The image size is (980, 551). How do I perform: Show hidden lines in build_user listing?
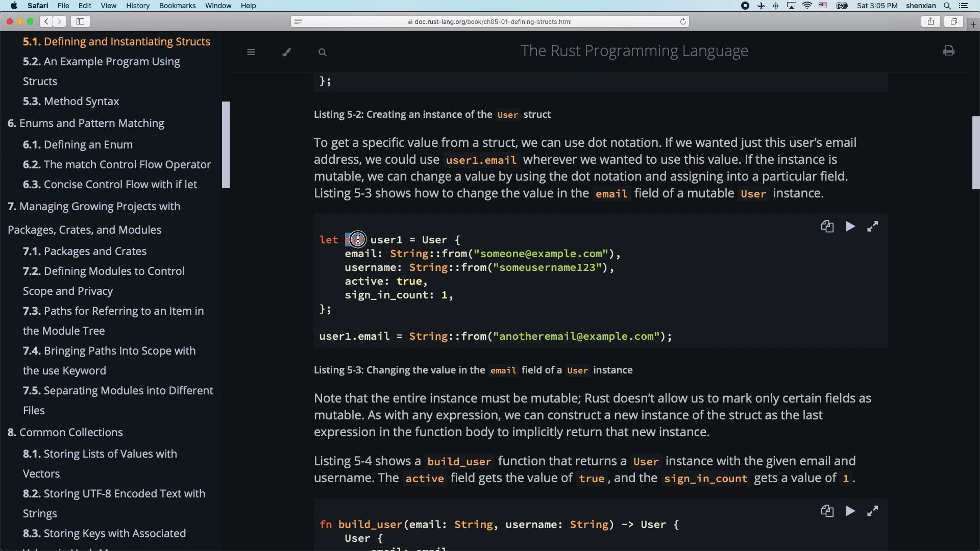pos(873,511)
